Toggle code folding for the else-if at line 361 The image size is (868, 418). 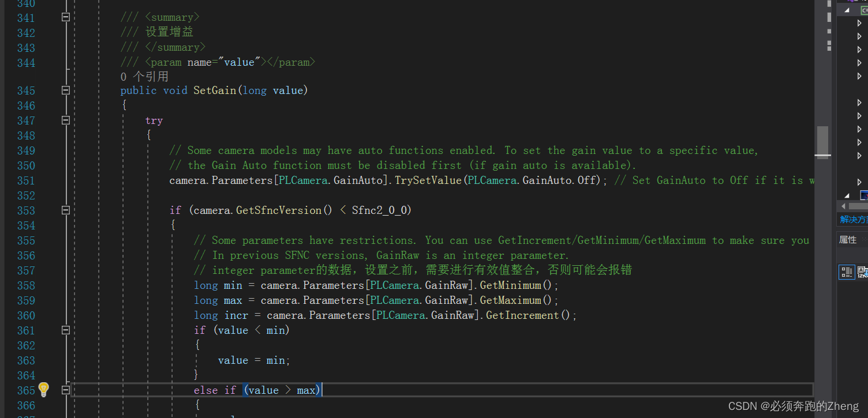[x=65, y=330]
